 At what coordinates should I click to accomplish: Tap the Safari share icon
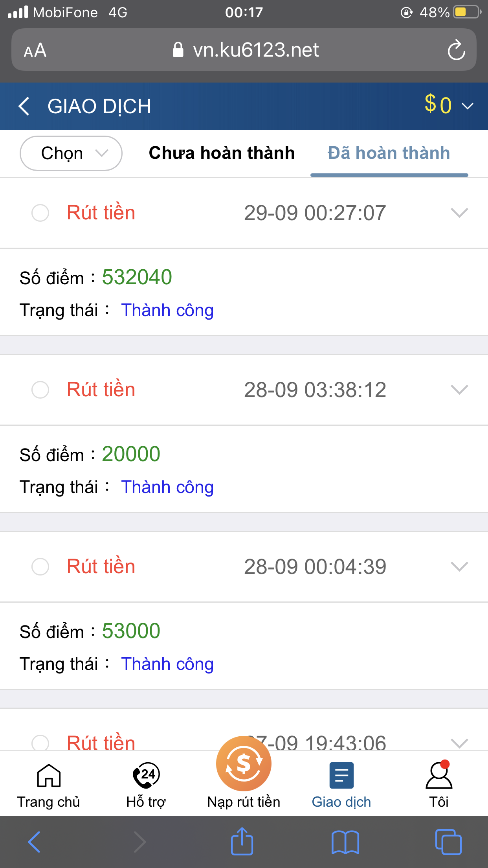click(242, 842)
